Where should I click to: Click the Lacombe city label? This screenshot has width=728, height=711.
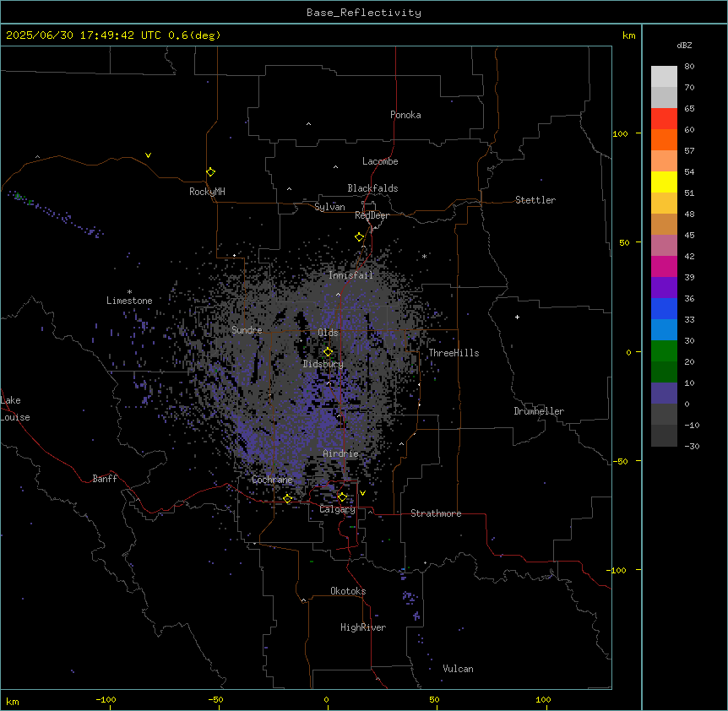click(380, 161)
